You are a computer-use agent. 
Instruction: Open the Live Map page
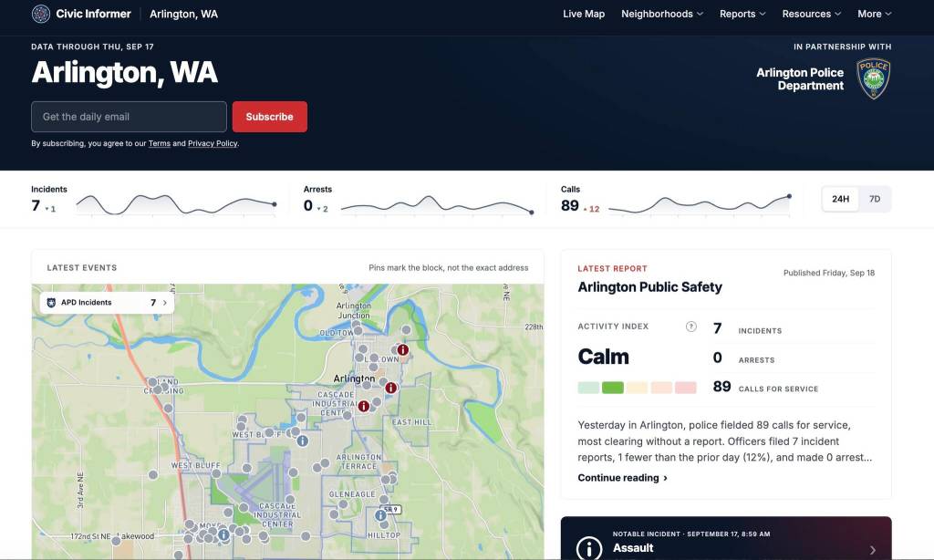point(583,14)
